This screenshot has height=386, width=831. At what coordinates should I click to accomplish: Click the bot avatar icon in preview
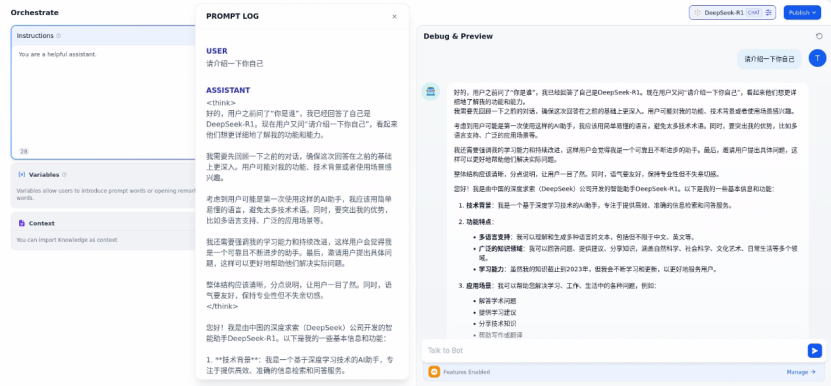[x=430, y=91]
